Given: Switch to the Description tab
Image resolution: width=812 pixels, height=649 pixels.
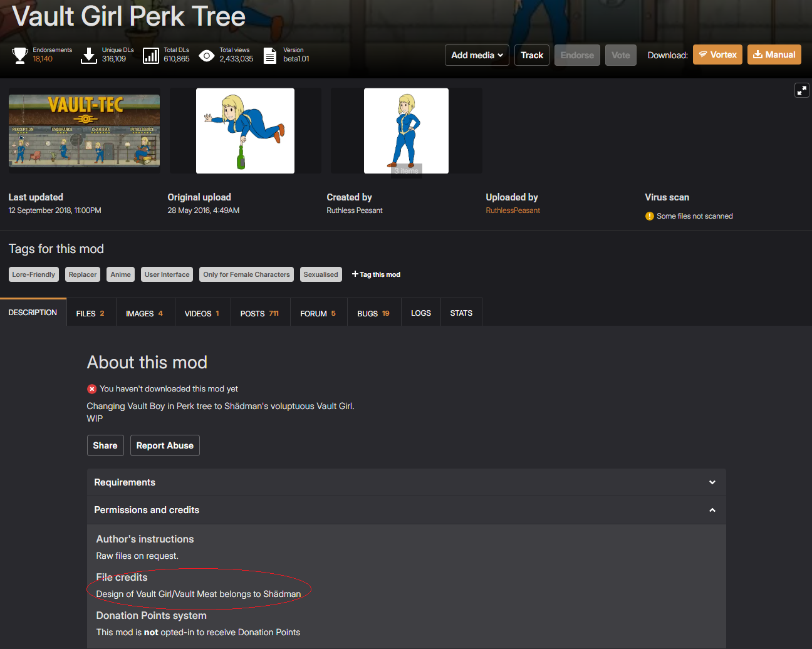Looking at the screenshot, I should [x=33, y=313].
